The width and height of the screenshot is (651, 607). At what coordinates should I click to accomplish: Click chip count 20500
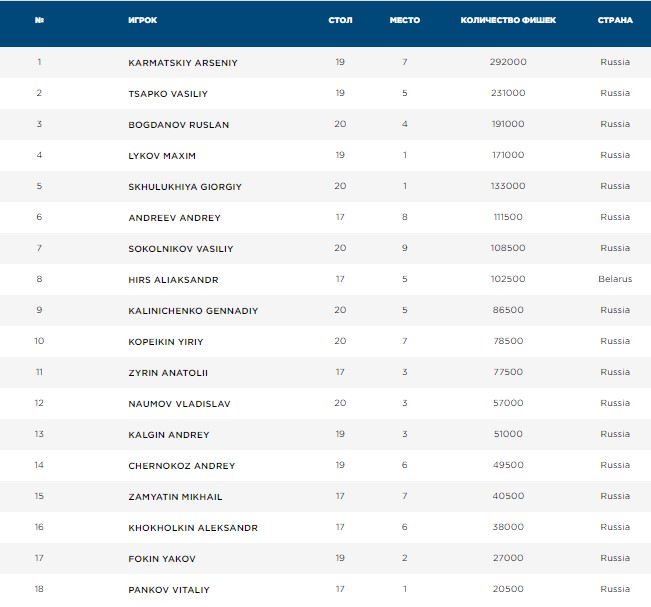(508, 589)
